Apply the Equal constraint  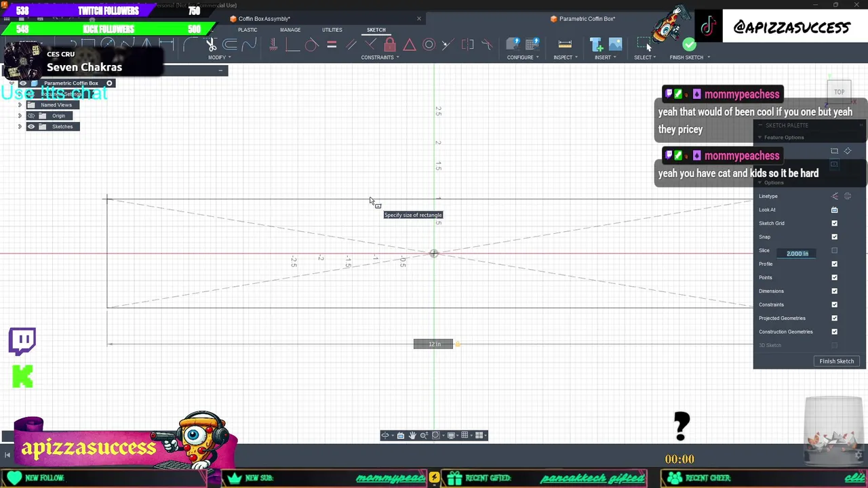click(332, 45)
